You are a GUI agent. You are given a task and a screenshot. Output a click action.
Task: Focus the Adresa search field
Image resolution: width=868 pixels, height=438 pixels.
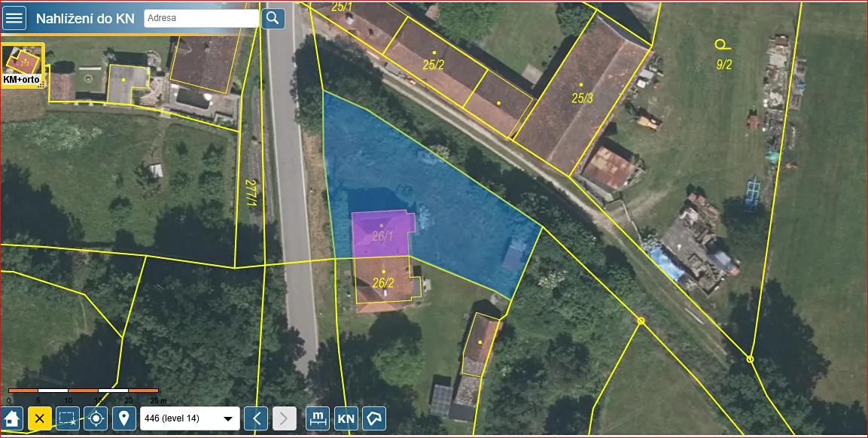click(201, 18)
